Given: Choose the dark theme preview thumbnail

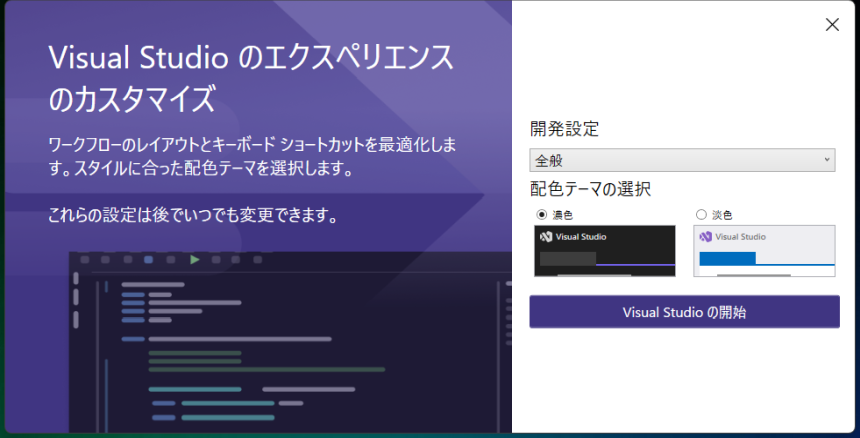Looking at the screenshot, I should coord(605,250).
